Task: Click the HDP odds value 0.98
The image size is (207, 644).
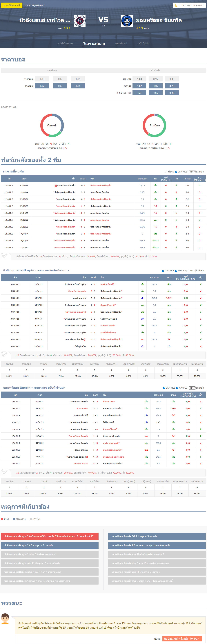Action: (172, 93)
